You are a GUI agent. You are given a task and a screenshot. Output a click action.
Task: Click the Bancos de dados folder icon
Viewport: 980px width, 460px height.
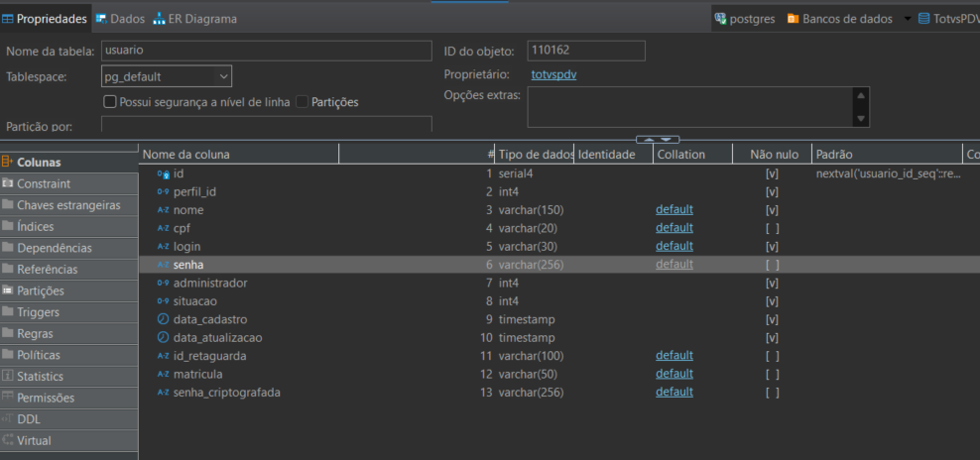793,19
